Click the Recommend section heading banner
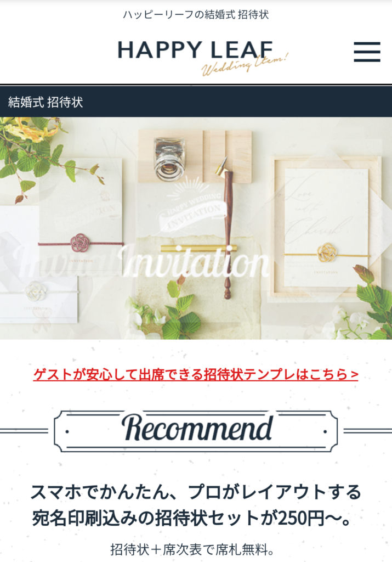 (x=196, y=431)
